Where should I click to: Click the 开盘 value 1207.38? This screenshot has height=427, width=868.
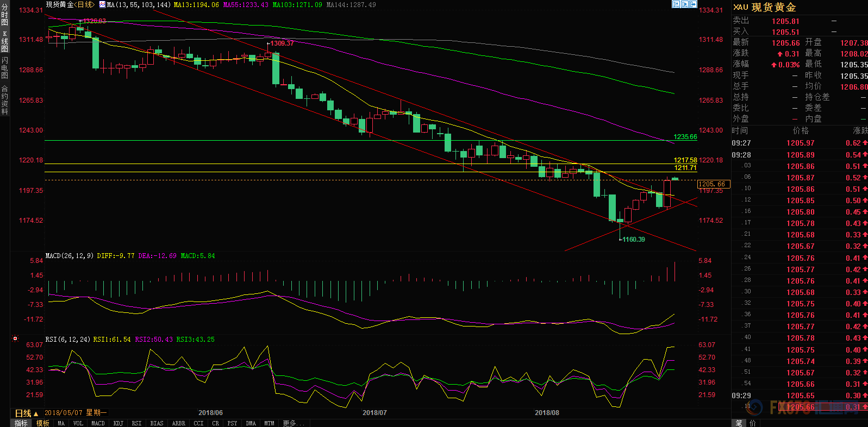[854, 43]
